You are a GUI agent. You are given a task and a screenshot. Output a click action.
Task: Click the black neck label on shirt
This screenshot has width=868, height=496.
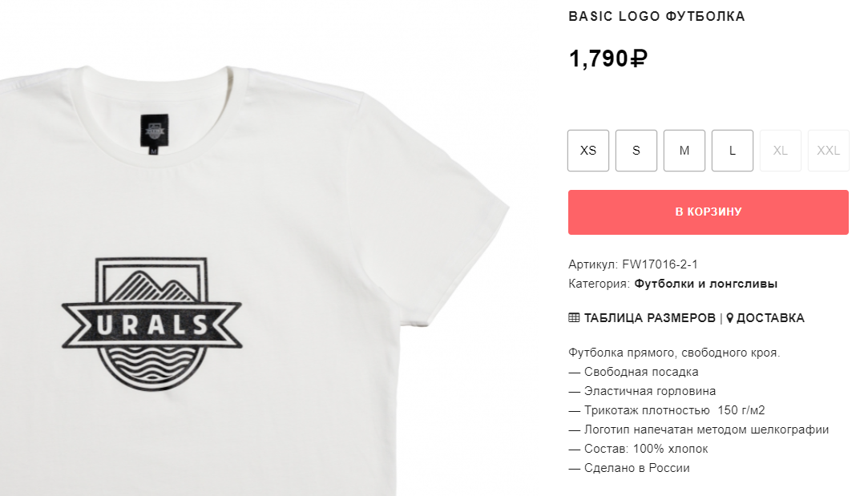coord(154,134)
